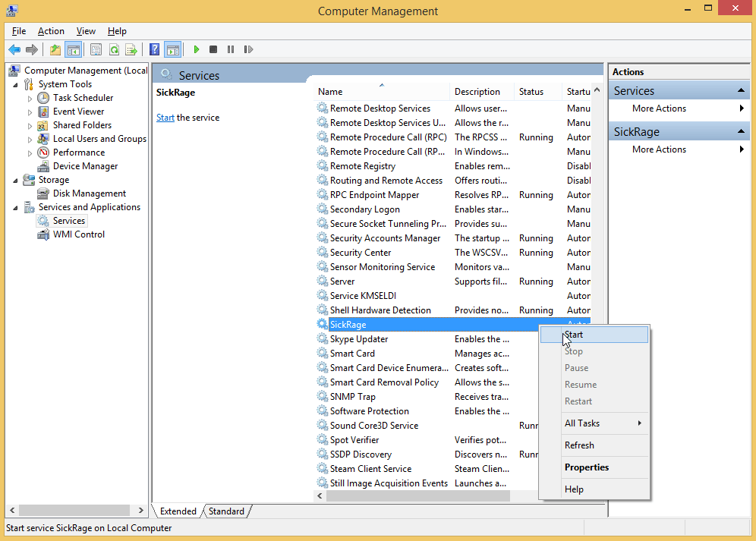Viewport: 756px width, 541px height.
Task: Click the Back arrow in the toolbar
Action: tap(14, 49)
